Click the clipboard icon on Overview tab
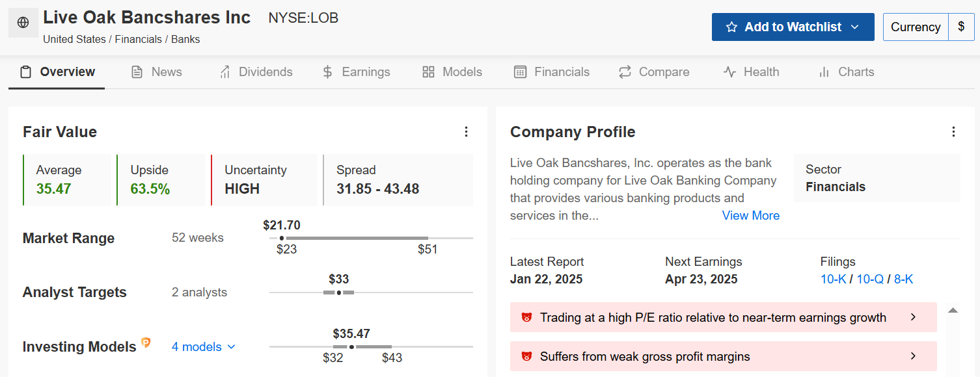Image resolution: width=980 pixels, height=377 pixels. pos(26,72)
